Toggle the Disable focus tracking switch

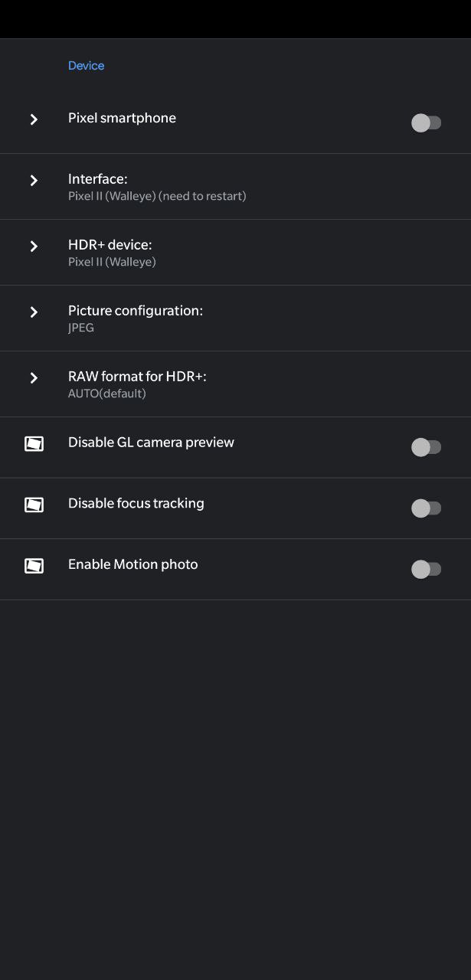click(x=427, y=508)
